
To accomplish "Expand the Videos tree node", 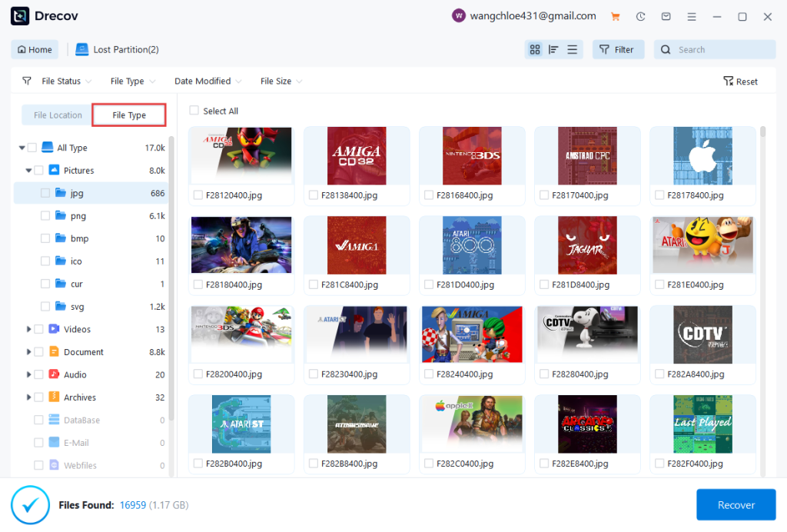I will pos(29,329).
